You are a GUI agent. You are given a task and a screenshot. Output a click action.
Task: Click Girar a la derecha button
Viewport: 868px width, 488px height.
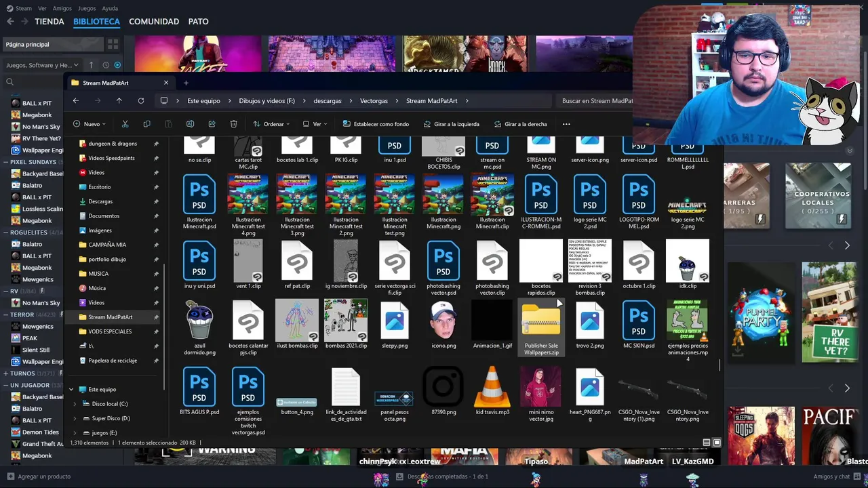pyautogui.click(x=521, y=124)
